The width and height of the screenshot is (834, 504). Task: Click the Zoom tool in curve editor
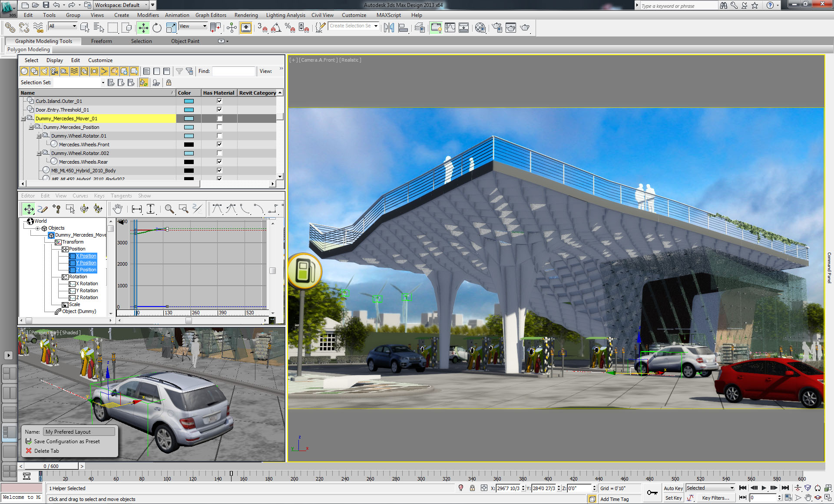pyautogui.click(x=169, y=209)
